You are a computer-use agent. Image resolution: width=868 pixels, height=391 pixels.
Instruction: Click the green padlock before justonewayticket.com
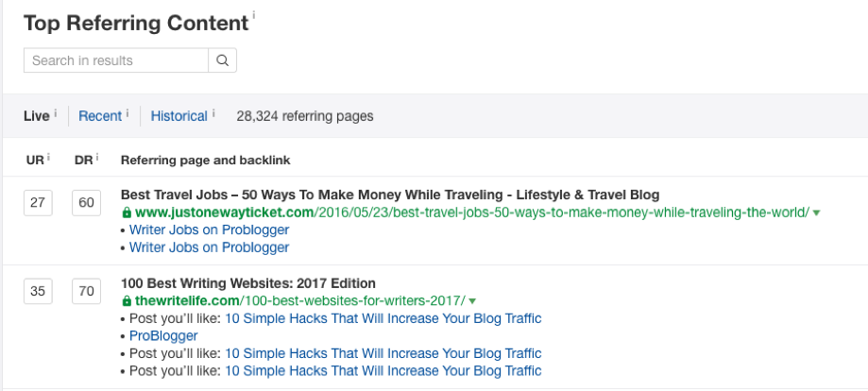coord(127,212)
